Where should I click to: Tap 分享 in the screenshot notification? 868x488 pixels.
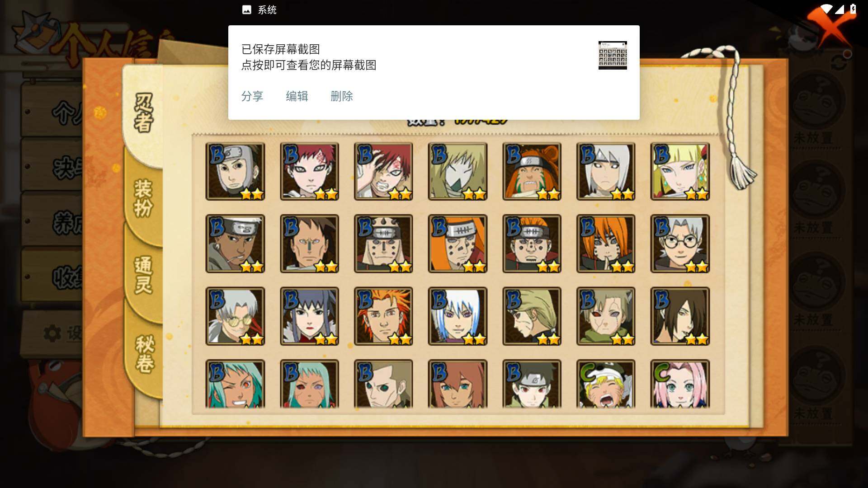pyautogui.click(x=252, y=96)
